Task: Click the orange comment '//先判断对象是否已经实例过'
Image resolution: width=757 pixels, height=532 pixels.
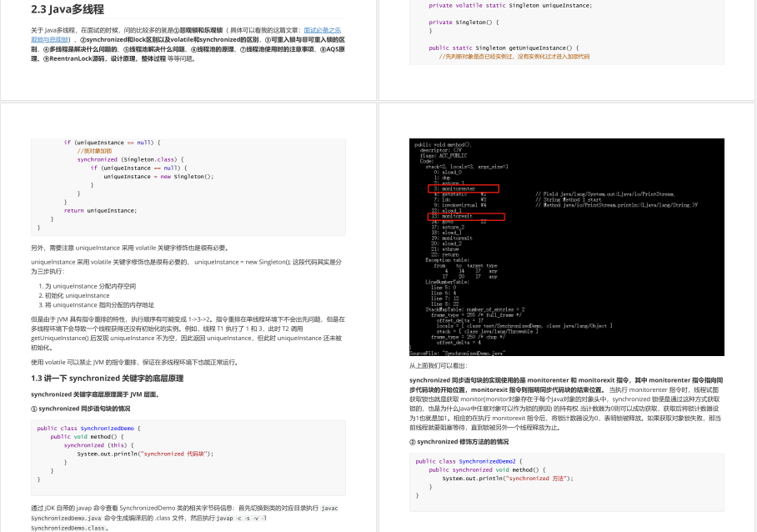Action: (514, 57)
